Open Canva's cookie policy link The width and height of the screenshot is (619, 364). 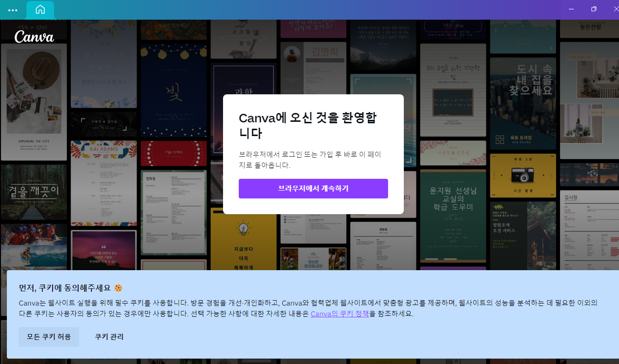click(339, 313)
